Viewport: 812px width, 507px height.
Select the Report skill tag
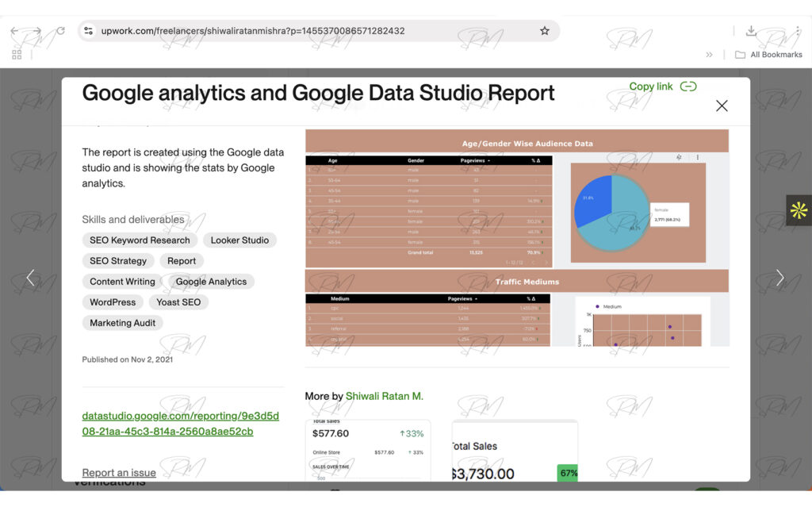click(x=182, y=261)
